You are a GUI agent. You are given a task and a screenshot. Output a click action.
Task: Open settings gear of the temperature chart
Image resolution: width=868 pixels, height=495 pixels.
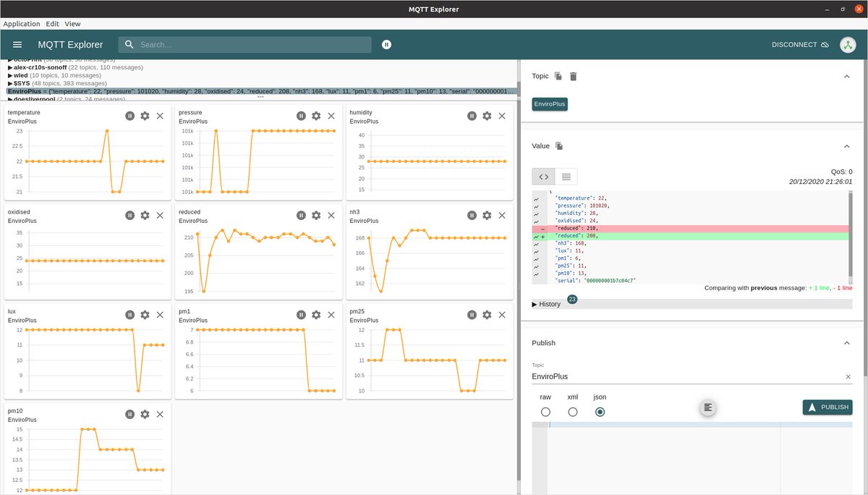145,116
